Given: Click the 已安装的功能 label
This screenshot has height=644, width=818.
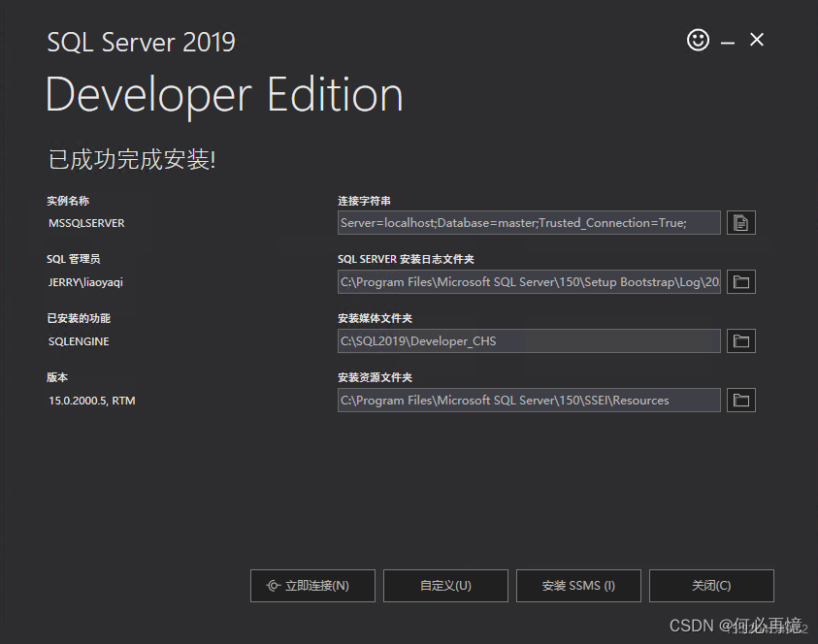Looking at the screenshot, I should tap(79, 318).
